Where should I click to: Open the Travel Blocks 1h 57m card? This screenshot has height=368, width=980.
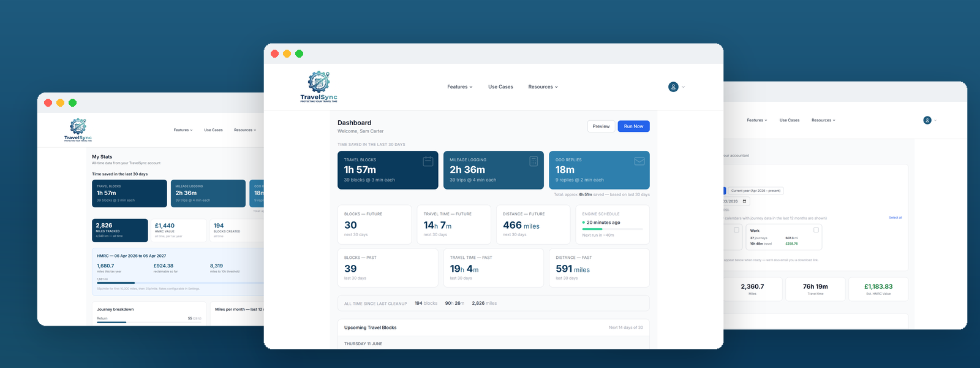click(388, 170)
